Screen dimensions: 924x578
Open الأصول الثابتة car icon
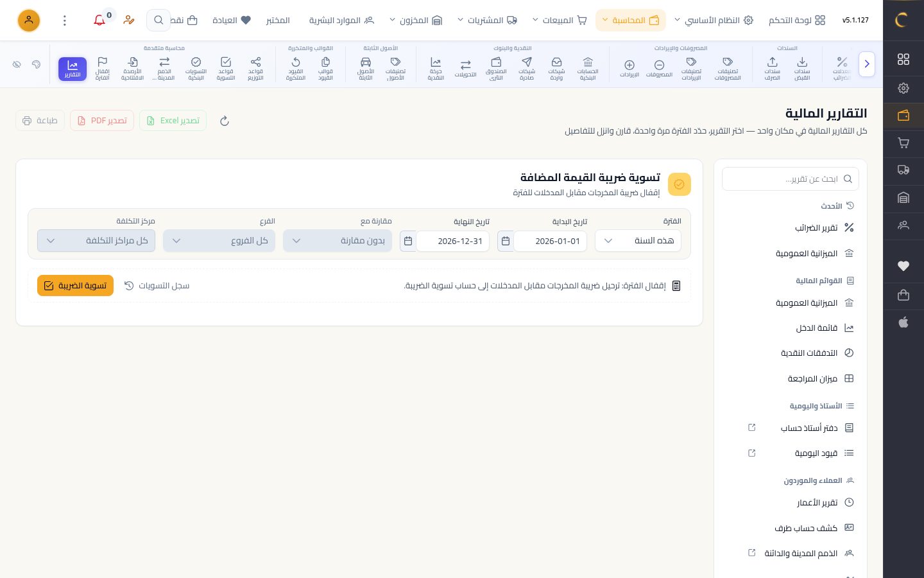coord(366,62)
